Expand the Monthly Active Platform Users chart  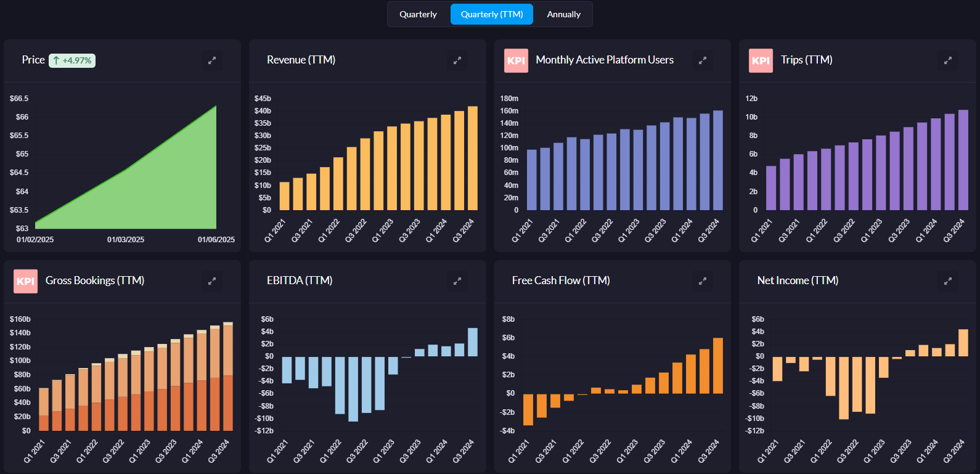[x=702, y=60]
